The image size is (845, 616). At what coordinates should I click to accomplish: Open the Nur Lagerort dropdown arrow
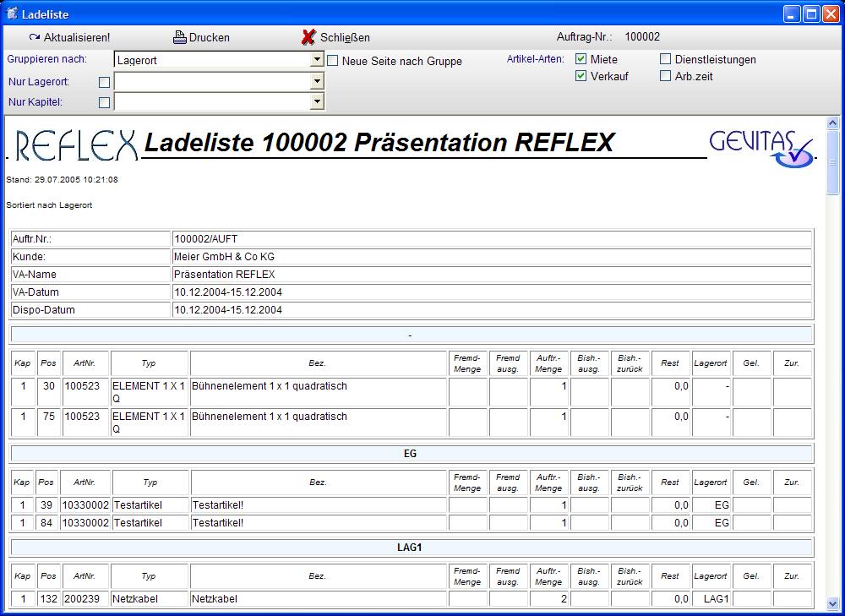(317, 82)
